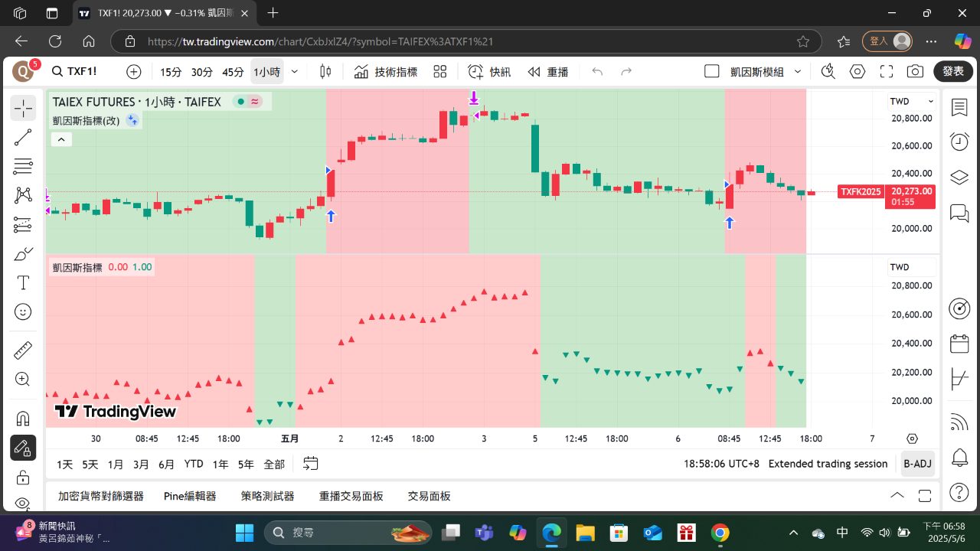Toggle magnet mode for drawings

click(23, 418)
